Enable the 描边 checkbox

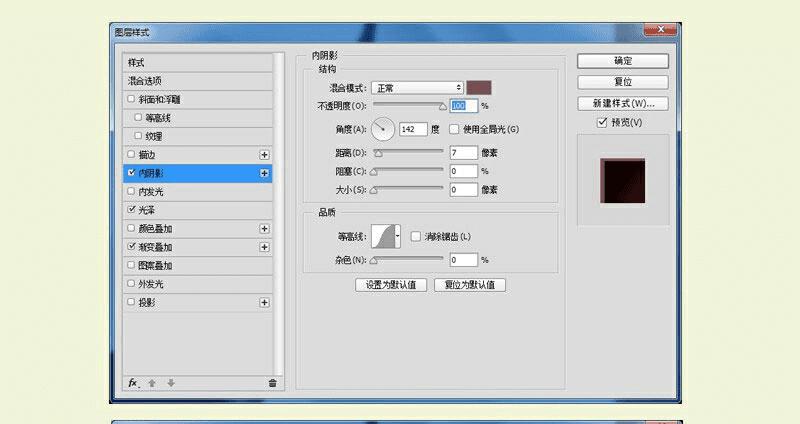click(131, 154)
